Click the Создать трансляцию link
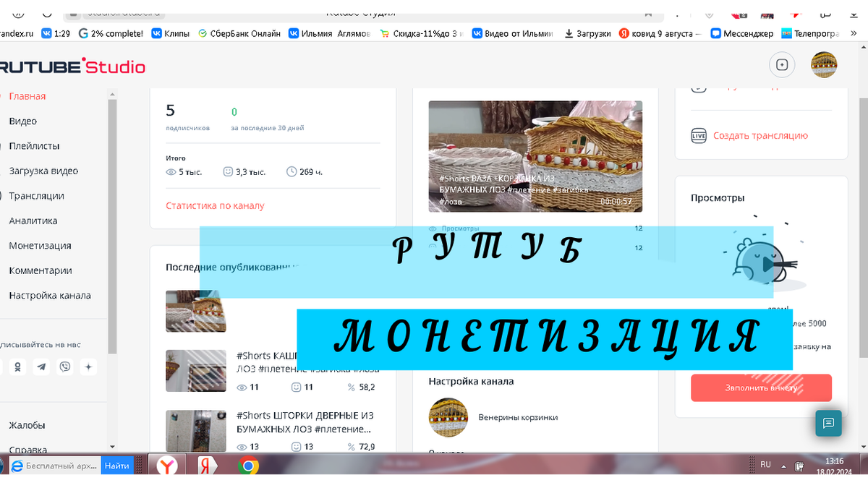Image resolution: width=868 pixels, height=488 pixels. [760, 136]
